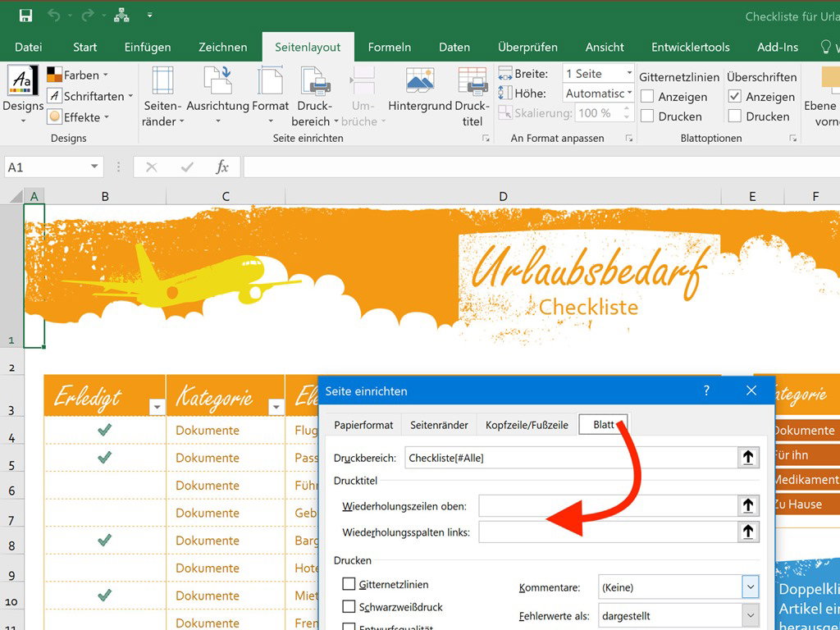
Task: Switch to the Formeln ribbon tab
Action: click(389, 47)
